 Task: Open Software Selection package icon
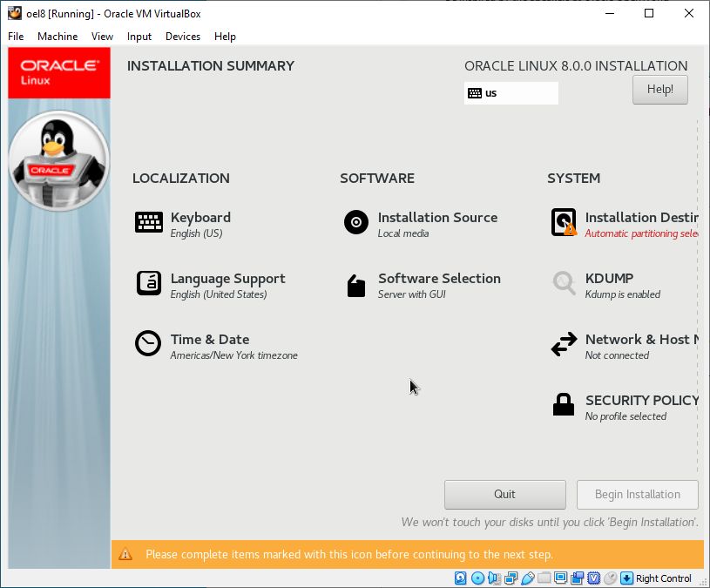[x=356, y=286]
